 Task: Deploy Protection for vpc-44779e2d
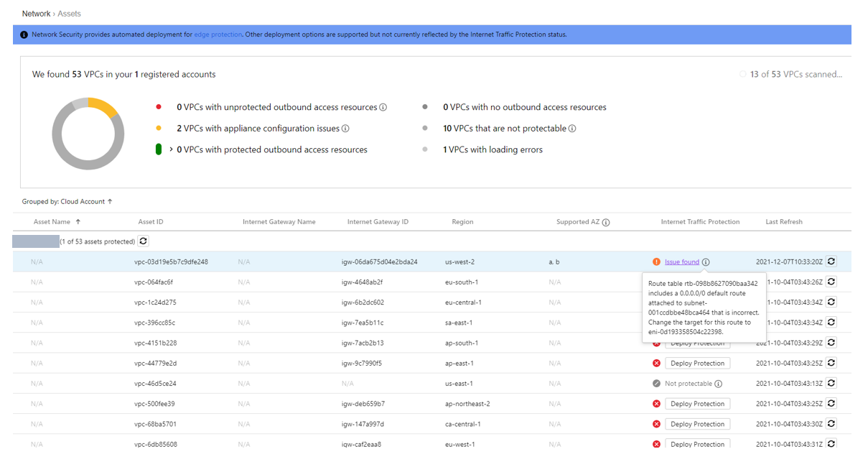[x=697, y=364]
